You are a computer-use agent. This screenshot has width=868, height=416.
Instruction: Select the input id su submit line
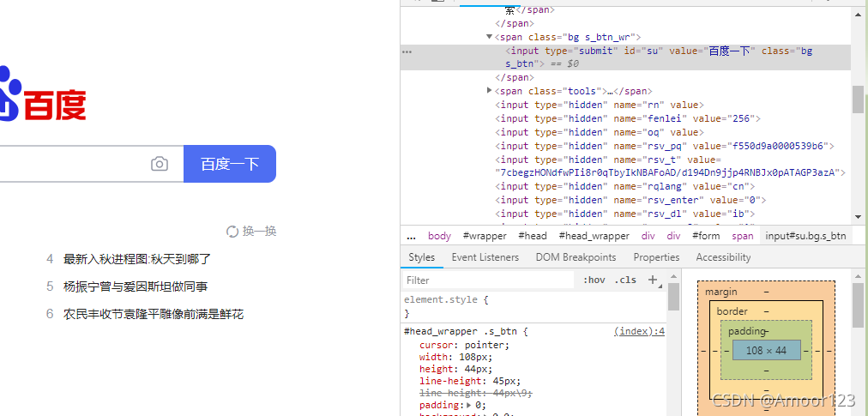pos(625,57)
